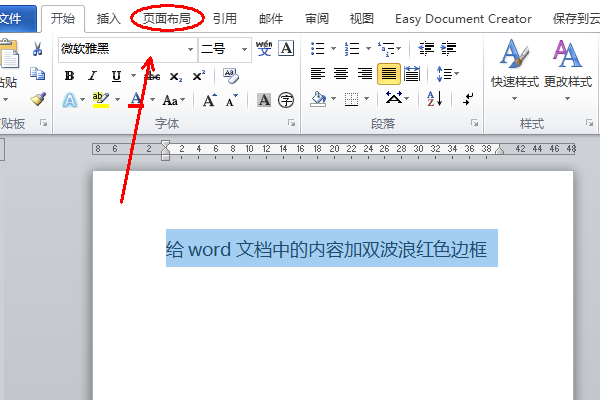
Task: Open the Multilevel List menu
Action: click(x=389, y=49)
